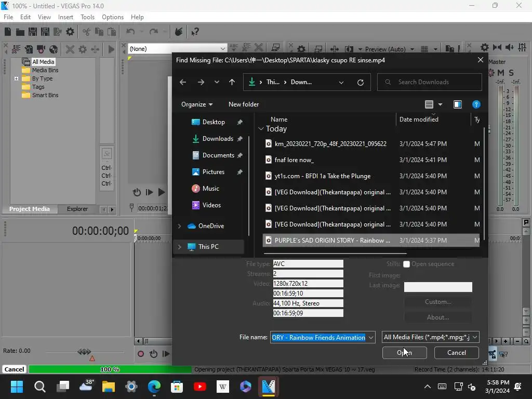The image size is (532, 399).
Task: Open the Edit menu
Action: pos(25,17)
